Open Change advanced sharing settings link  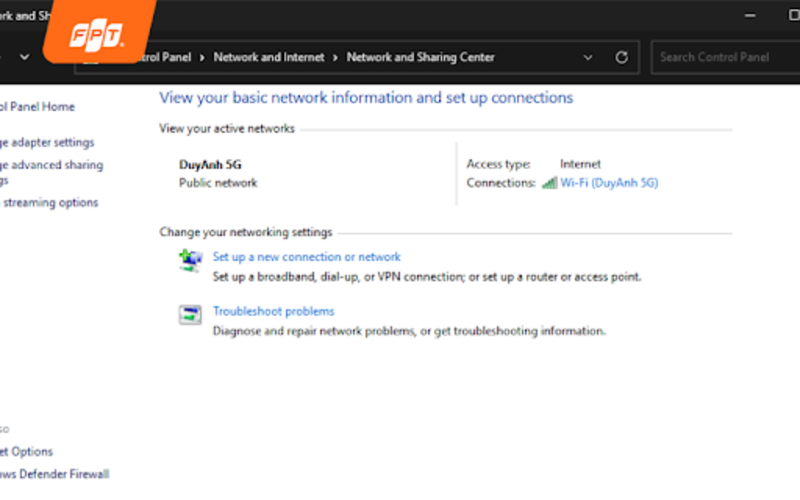click(51, 172)
